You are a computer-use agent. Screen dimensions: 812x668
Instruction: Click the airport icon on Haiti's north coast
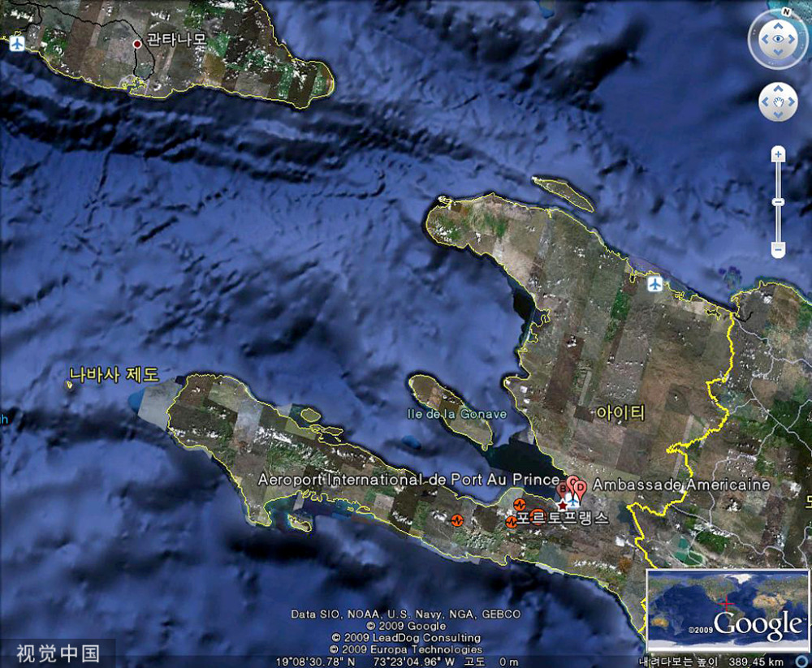(655, 284)
